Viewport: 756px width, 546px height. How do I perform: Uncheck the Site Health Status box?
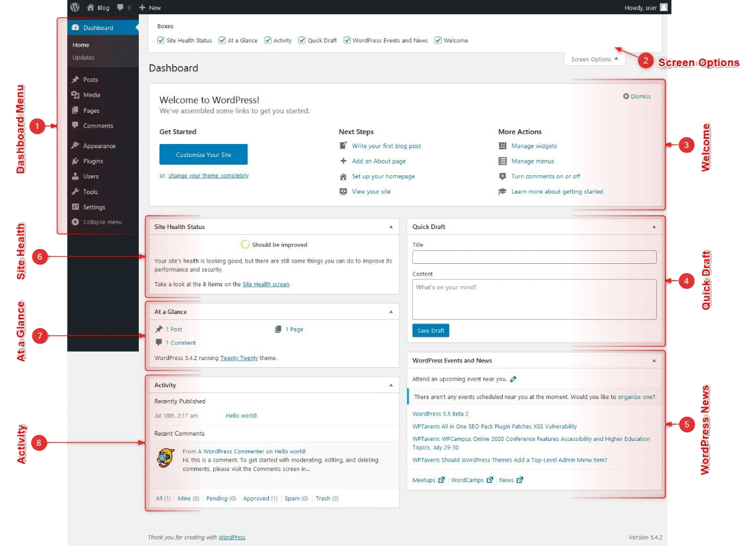tap(161, 41)
